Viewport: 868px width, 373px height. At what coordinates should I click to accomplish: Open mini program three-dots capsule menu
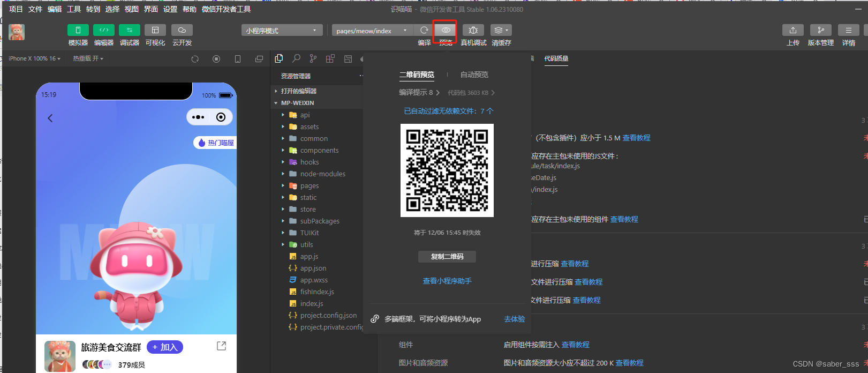pyautogui.click(x=198, y=117)
